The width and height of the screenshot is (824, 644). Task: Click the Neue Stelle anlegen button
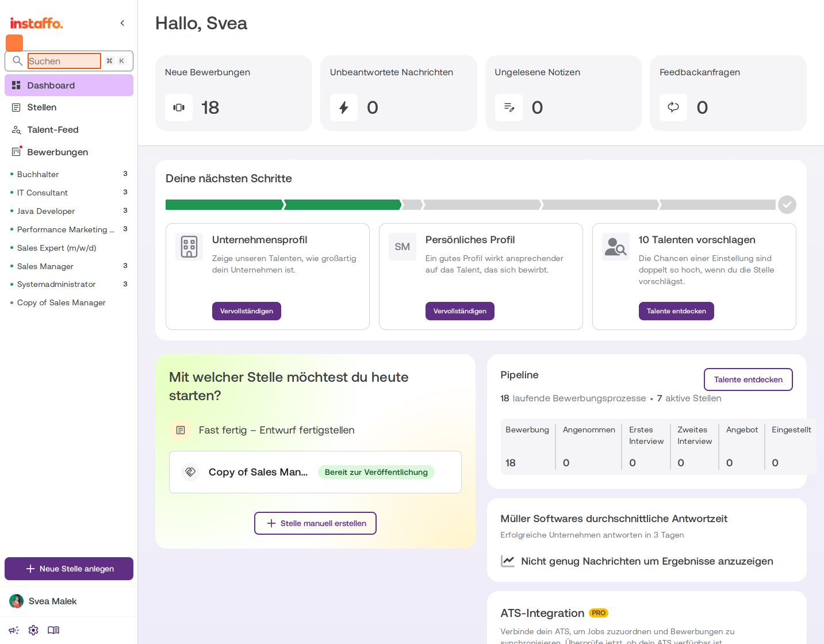click(x=69, y=569)
